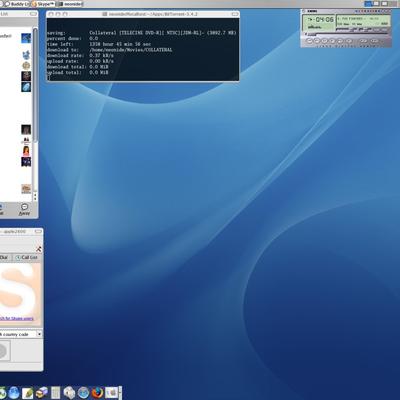Select the gold coin buddy avatar
The width and height of the screenshot is (400, 400).
click(26, 65)
